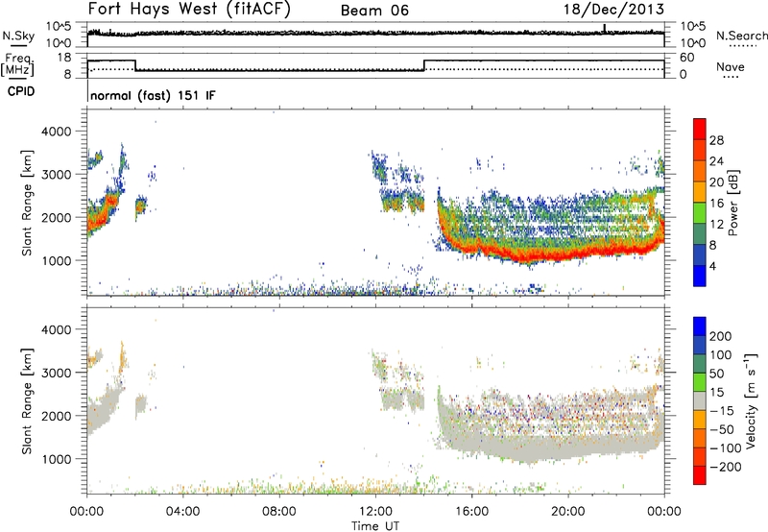Screen dimensions: 768x532
Task: Click the 'N.Sky' axis label
Action: [18, 36]
